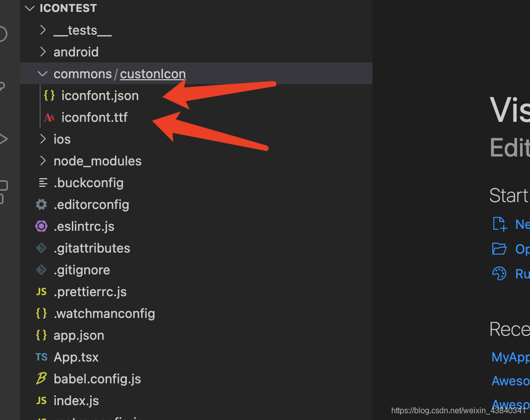Select the .editorconfig settings file

pyautogui.click(x=91, y=205)
